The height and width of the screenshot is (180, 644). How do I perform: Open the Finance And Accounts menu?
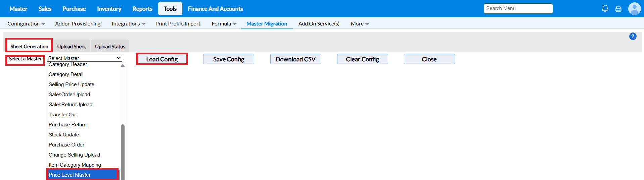coord(215,9)
